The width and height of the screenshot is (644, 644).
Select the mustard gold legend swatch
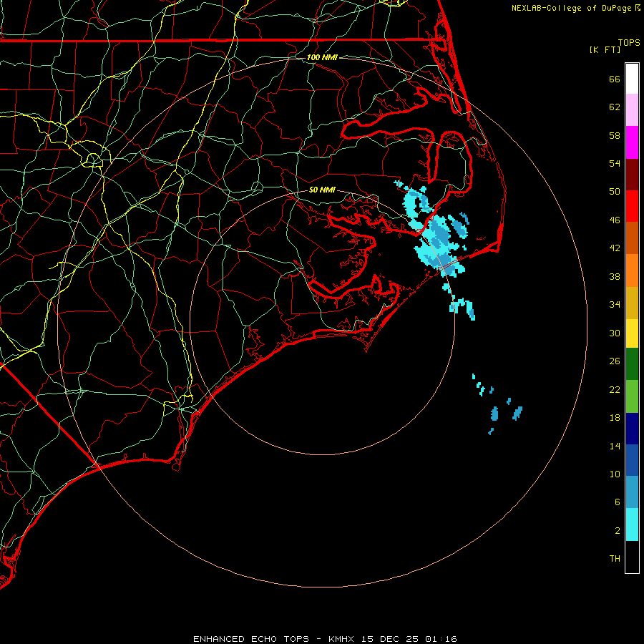[632, 303]
